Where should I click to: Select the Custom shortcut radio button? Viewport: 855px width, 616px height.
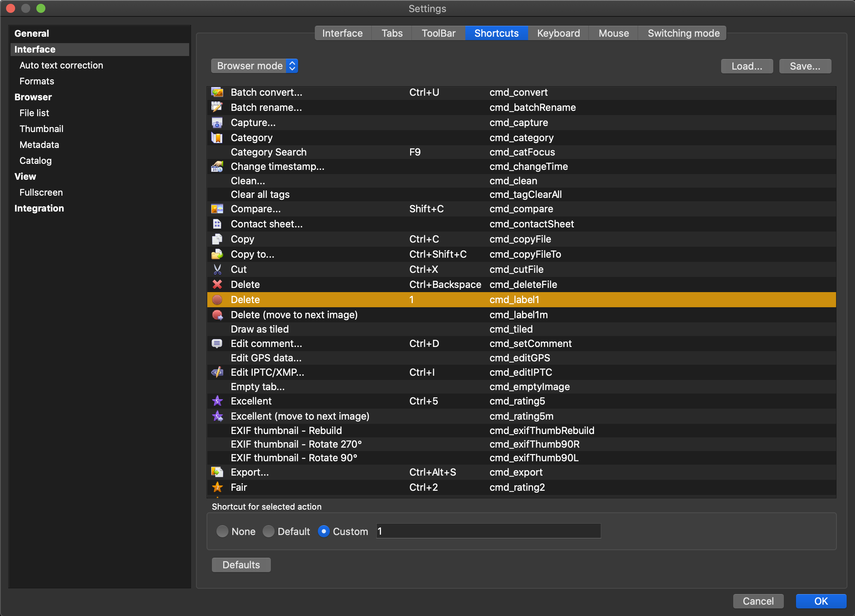click(324, 532)
